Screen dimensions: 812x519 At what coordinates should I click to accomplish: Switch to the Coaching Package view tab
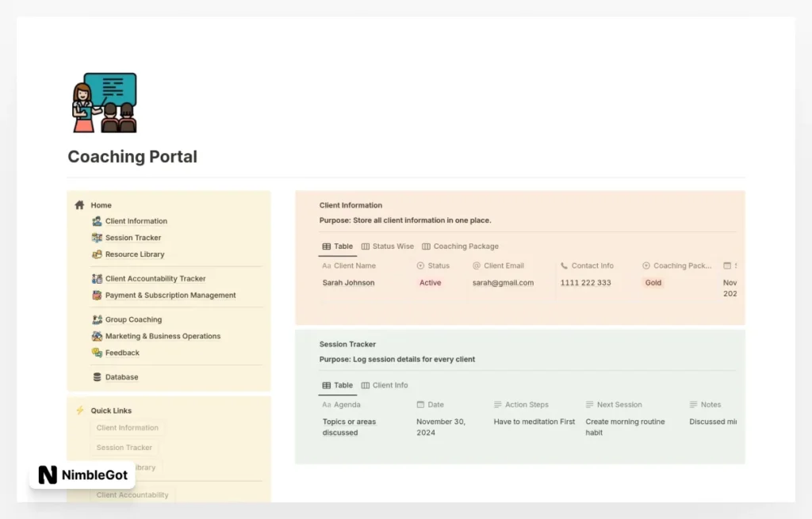click(x=460, y=246)
